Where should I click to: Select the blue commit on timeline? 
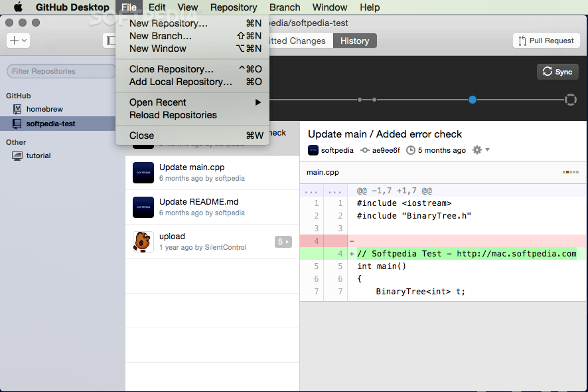point(473,100)
